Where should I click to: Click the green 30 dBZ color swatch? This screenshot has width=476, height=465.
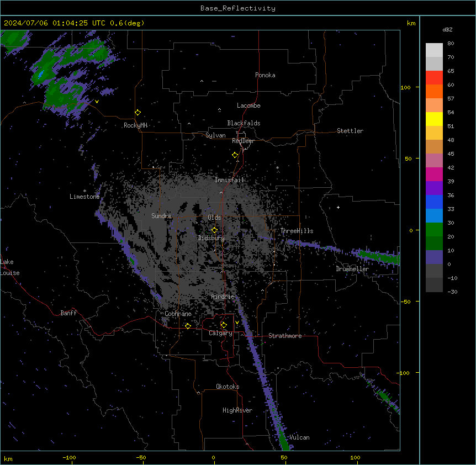coord(434,230)
